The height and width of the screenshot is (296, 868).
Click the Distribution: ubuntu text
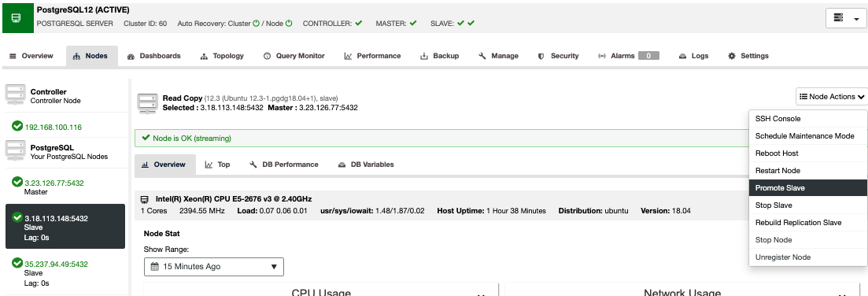click(x=593, y=211)
